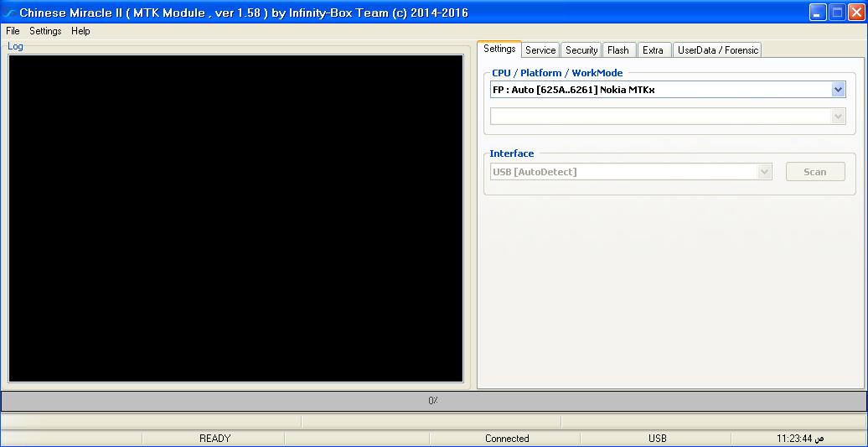Image resolution: width=868 pixels, height=447 pixels.
Task: Select the Settings tab
Action: (x=499, y=49)
